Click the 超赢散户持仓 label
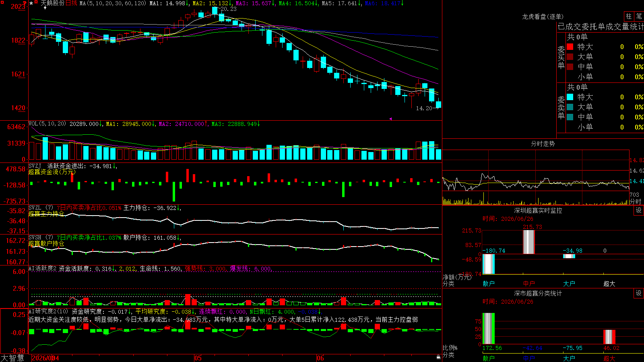 coord(46,243)
